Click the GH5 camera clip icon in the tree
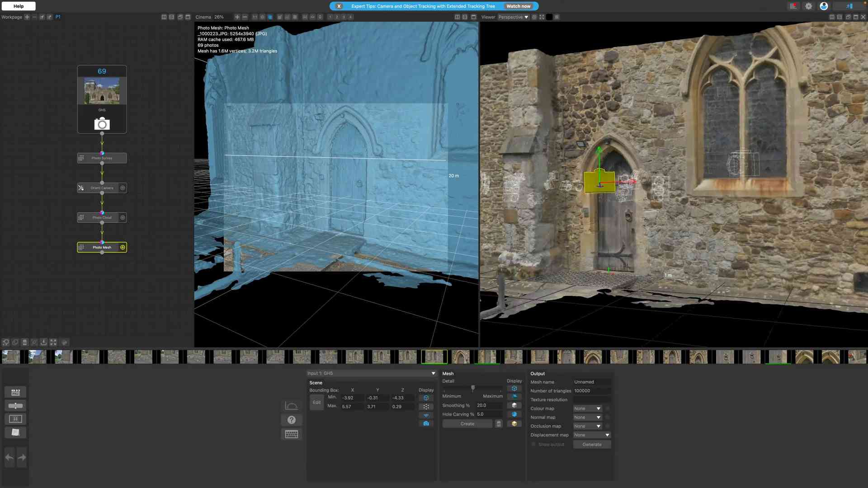 [102, 124]
